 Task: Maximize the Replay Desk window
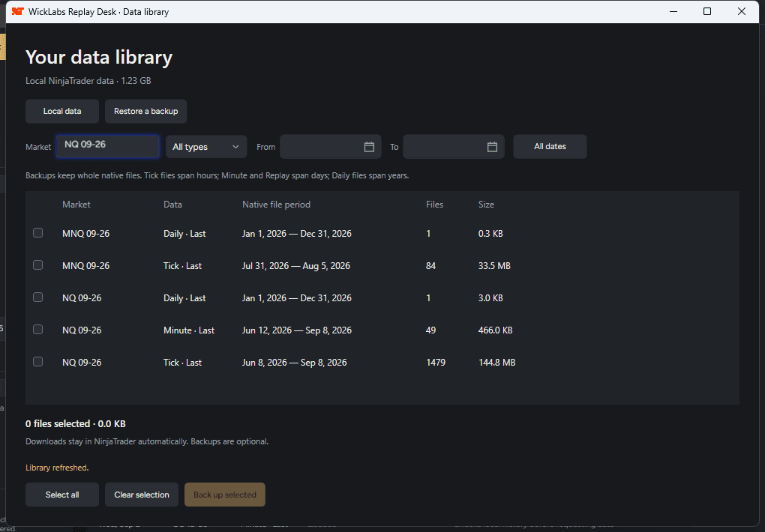[707, 11]
